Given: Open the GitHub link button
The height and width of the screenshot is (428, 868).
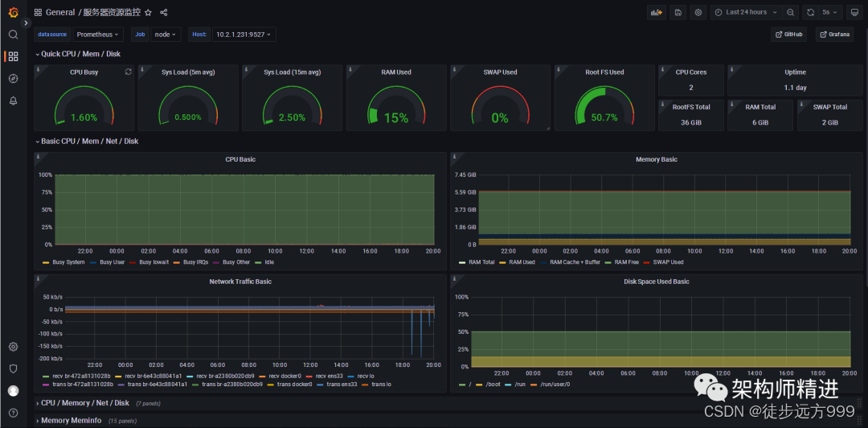Looking at the screenshot, I should (789, 35).
